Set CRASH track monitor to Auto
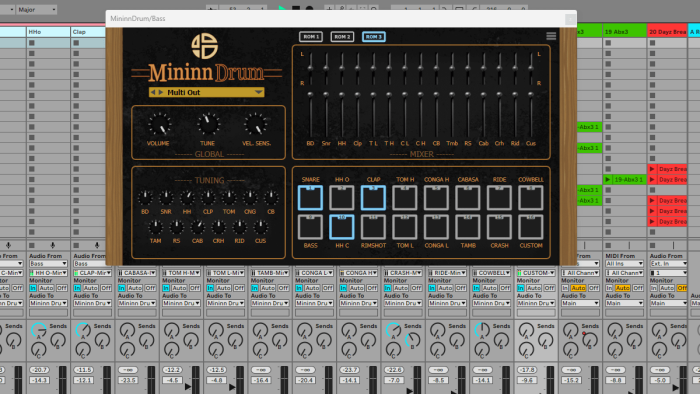The width and height of the screenshot is (700, 394). (x=401, y=288)
